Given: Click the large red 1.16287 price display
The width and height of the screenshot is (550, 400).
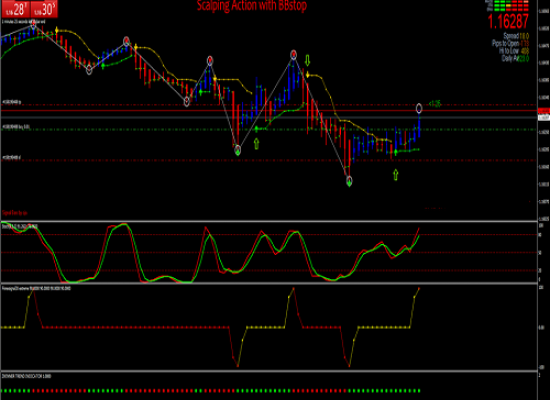Looking at the screenshot, I should 508,22.
